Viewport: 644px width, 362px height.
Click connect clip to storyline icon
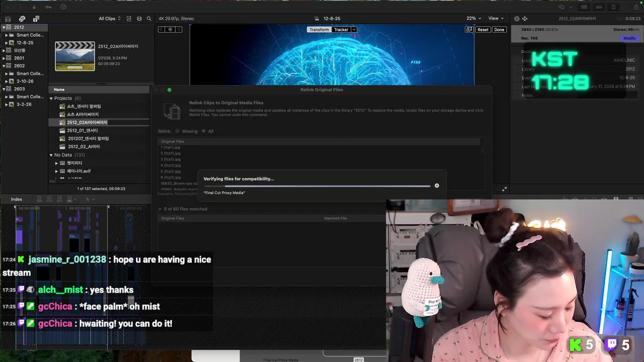click(39, 199)
